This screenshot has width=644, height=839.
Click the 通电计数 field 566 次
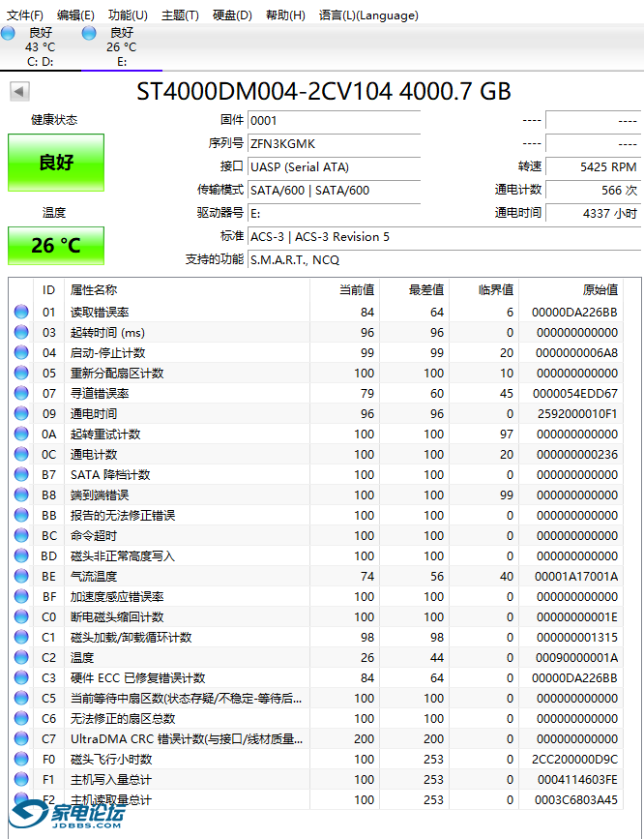[593, 190]
